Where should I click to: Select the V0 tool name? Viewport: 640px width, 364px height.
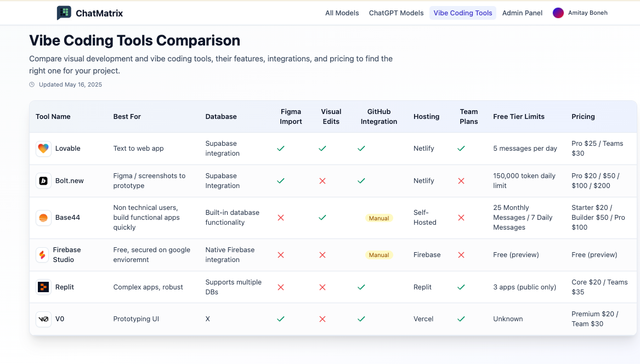pos(60,319)
